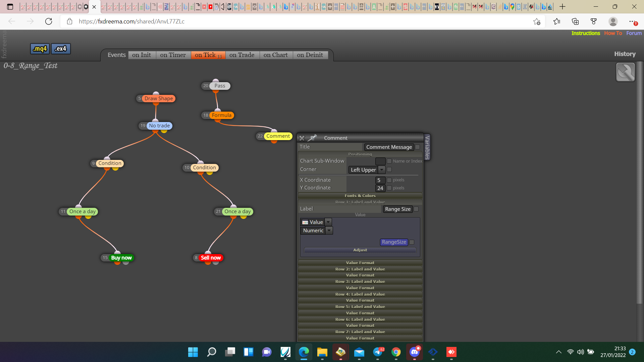
Task: Open the Corner Left Upper dropdown
Action: click(x=367, y=170)
